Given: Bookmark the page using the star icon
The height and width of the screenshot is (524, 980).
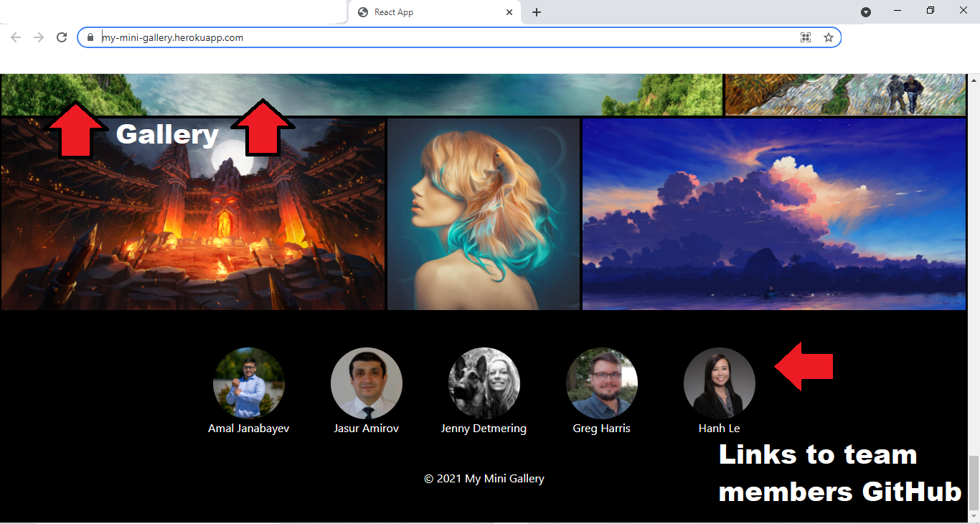Looking at the screenshot, I should (x=828, y=37).
